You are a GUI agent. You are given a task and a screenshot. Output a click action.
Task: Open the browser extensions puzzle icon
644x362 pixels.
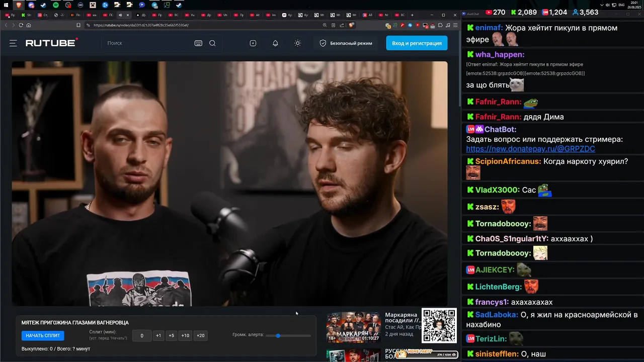tap(440, 25)
